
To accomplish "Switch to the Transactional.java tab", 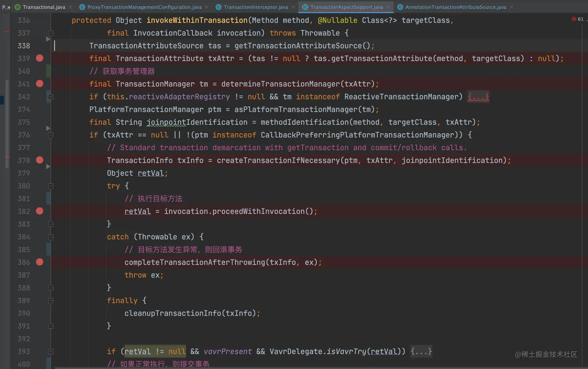I will tap(44, 7).
